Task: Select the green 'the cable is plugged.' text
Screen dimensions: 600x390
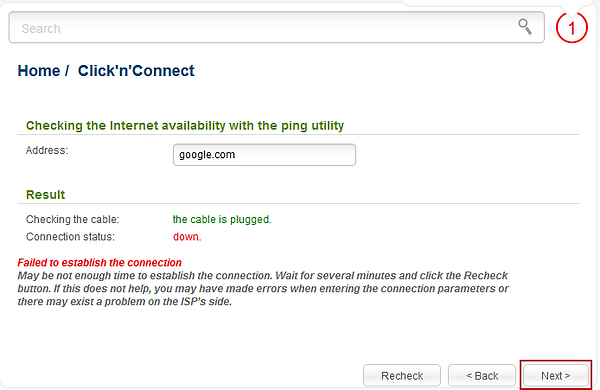Action: pos(222,219)
